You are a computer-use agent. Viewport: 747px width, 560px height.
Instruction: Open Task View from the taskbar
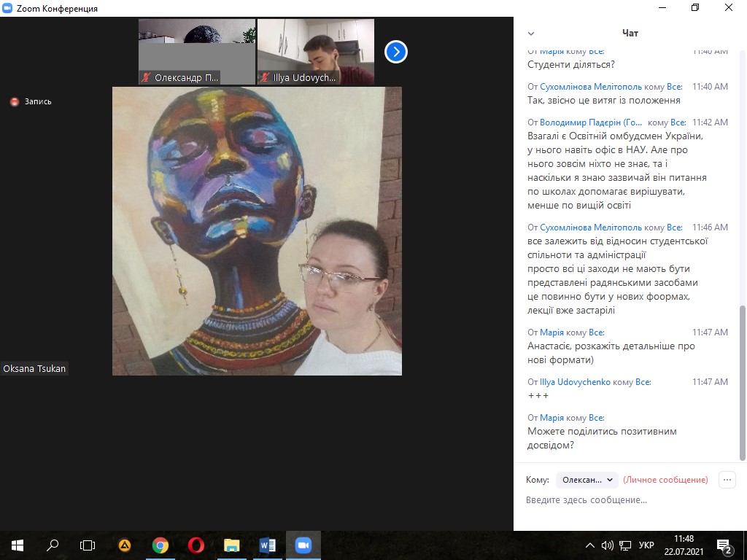pos(88,545)
